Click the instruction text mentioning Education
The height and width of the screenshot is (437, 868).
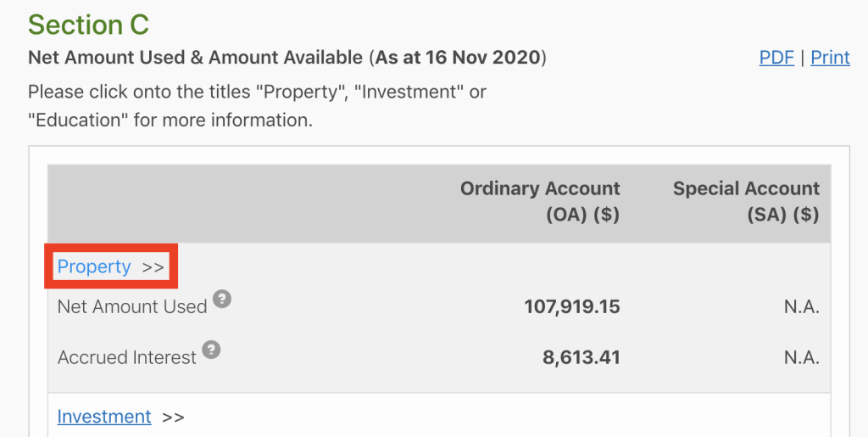258,106
